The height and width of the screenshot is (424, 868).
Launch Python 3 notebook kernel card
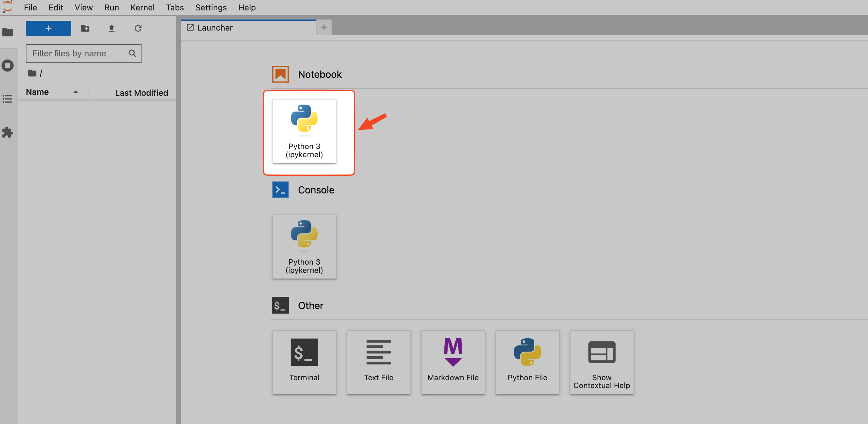[x=304, y=131]
